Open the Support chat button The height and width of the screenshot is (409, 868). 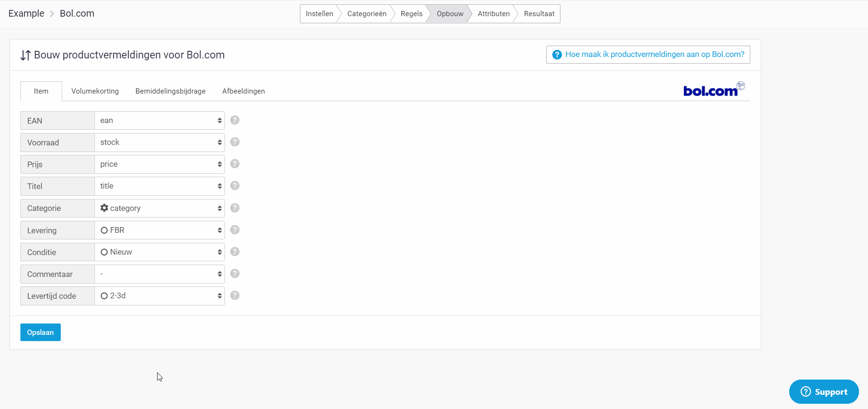pyautogui.click(x=824, y=392)
